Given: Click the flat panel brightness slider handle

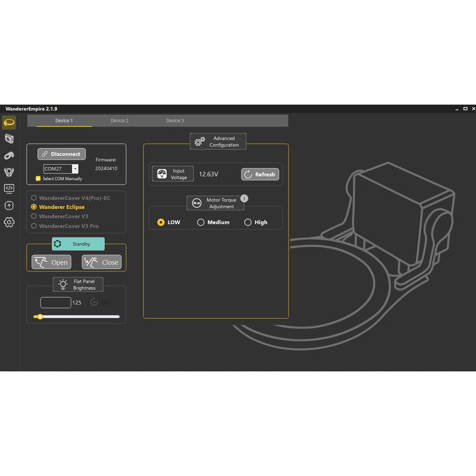Looking at the screenshot, I should point(40,317).
